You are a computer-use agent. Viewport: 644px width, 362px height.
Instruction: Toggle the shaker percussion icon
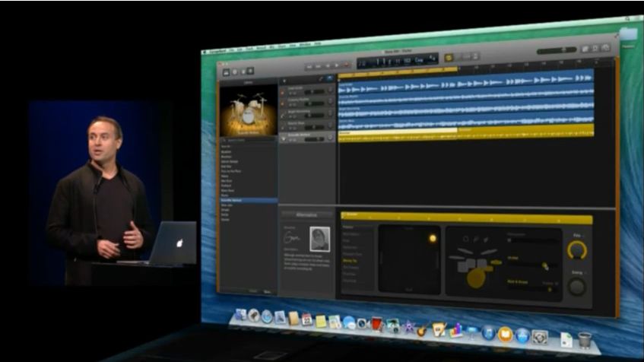click(x=476, y=239)
